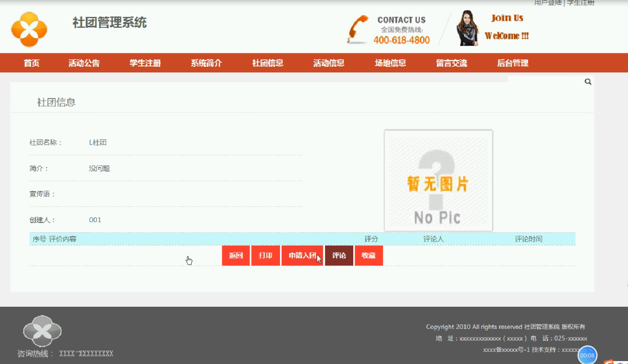This screenshot has width=628, height=364.
Task: Click the 宣传语 field label
Action: click(x=43, y=194)
